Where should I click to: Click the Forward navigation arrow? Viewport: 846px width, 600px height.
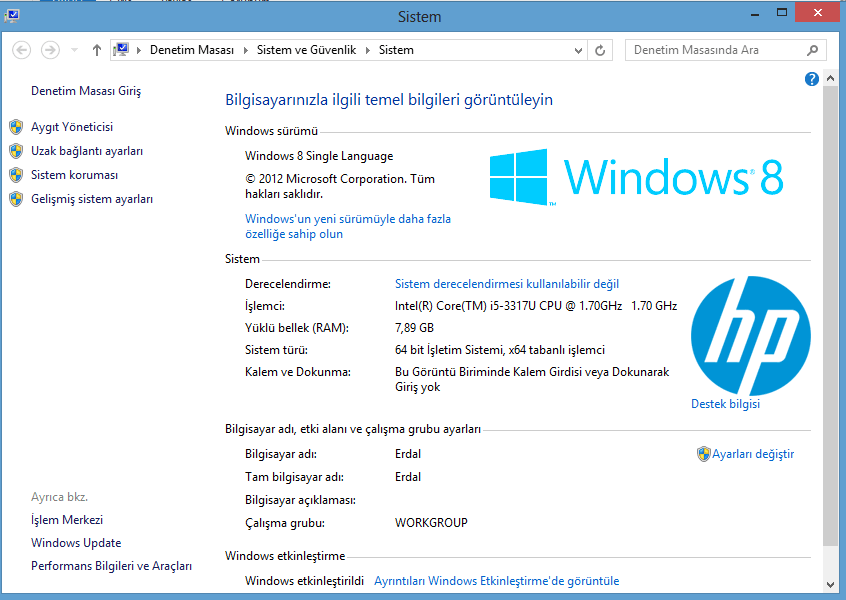(50, 50)
